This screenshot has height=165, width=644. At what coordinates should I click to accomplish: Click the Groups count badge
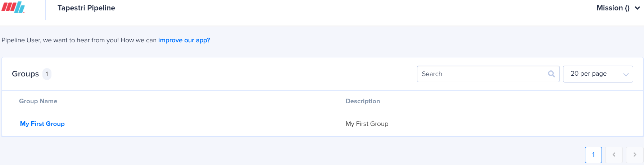pyautogui.click(x=47, y=74)
